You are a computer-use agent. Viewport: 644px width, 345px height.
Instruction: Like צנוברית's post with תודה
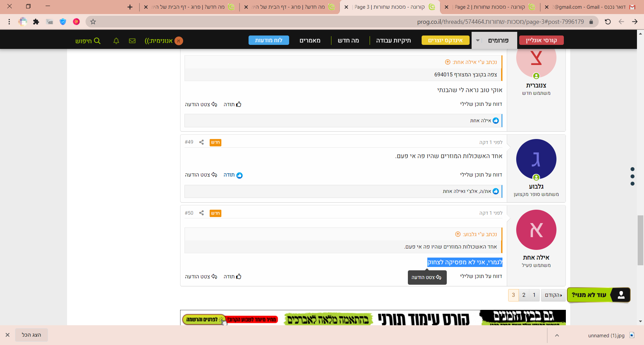point(232,105)
